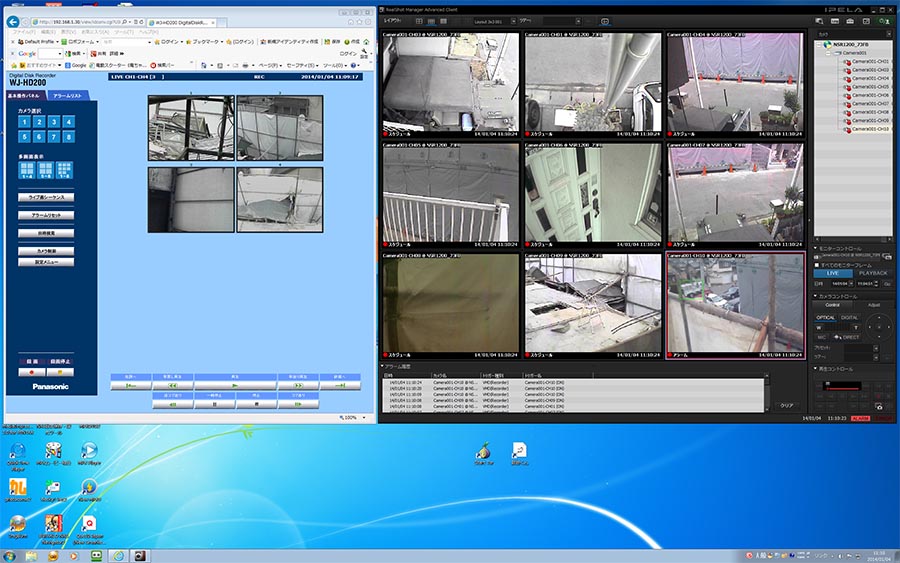
Task: Select LIVE mode in monitor control
Action: click(832, 273)
